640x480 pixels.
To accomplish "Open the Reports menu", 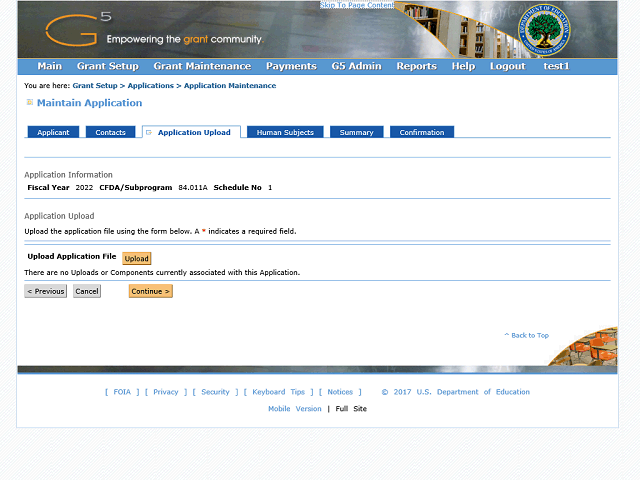I will [x=417, y=66].
